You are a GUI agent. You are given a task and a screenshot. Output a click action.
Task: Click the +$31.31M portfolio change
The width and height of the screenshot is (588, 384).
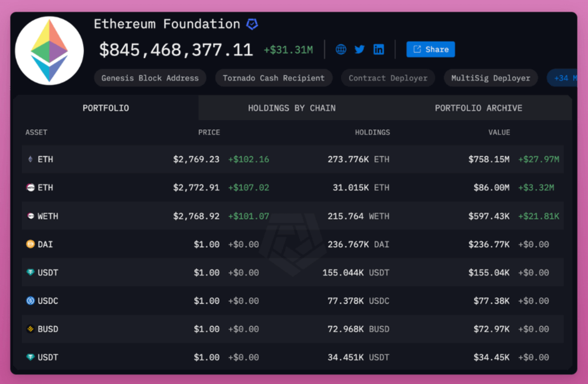(288, 50)
